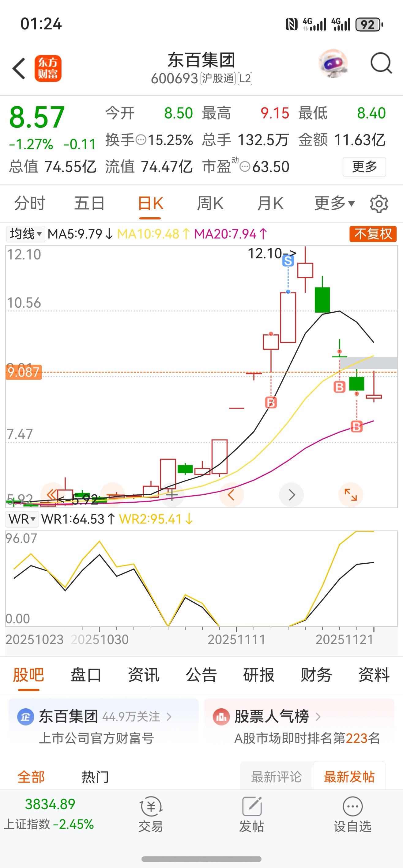Tap the current price 8.57
Screen dimensions: 403x868
[x=37, y=117]
